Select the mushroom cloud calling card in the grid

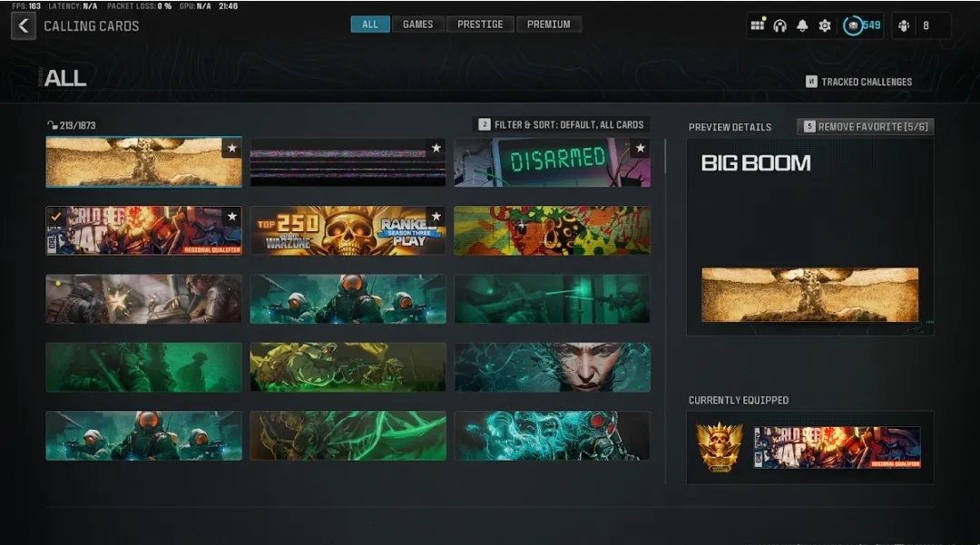tap(143, 162)
